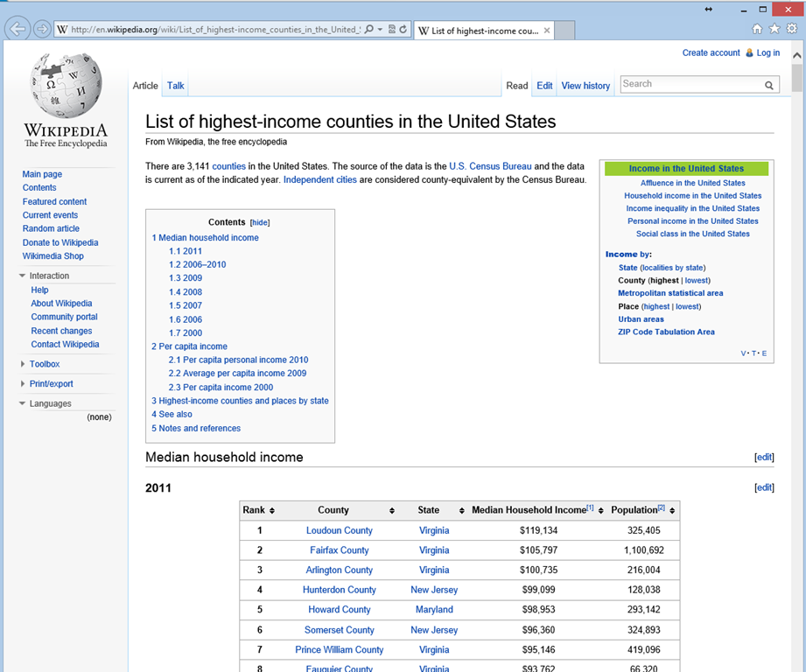Screen dimensions: 806x672
Task: Expand the Print/export sidebar section
Action: tap(22, 384)
